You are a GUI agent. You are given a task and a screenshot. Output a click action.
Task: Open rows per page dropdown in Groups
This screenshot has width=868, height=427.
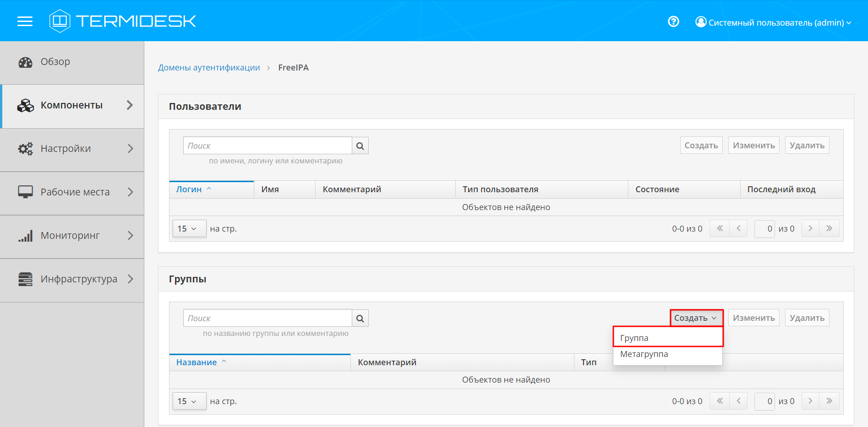[189, 401]
